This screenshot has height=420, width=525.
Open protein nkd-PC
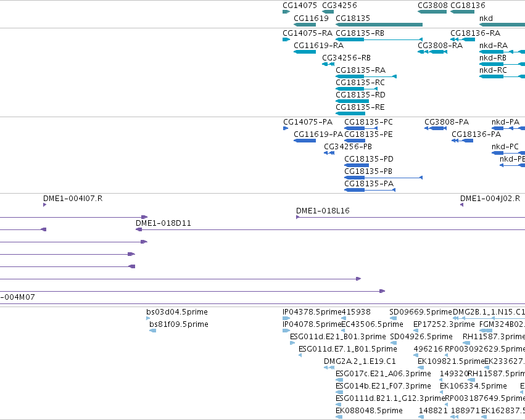(505, 147)
